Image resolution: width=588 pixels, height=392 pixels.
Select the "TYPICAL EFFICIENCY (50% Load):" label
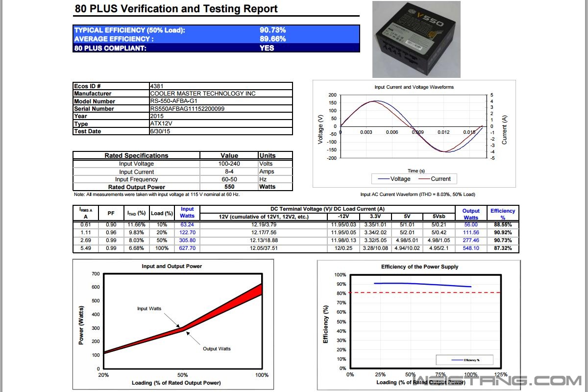[130, 30]
